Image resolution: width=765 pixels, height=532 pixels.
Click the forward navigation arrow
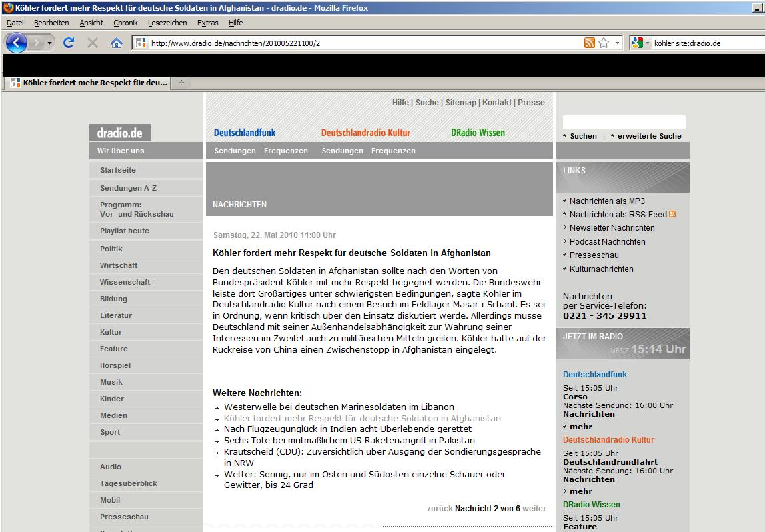click(37, 43)
